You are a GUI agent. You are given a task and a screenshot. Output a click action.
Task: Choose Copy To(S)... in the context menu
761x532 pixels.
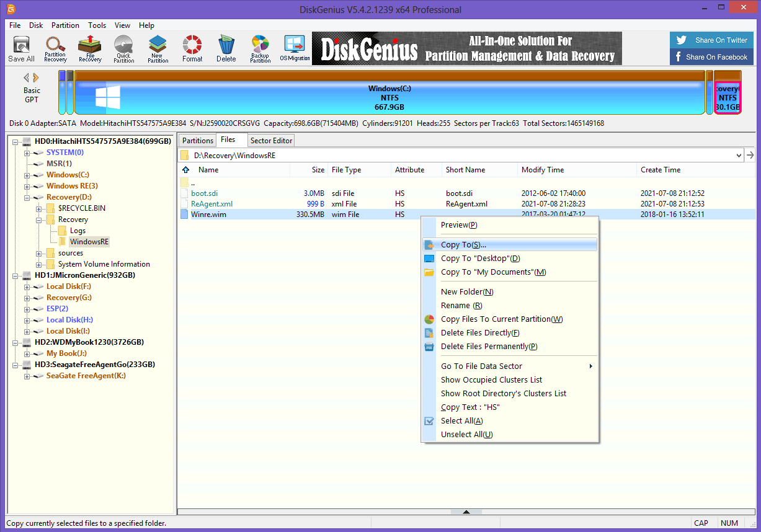(x=509, y=245)
